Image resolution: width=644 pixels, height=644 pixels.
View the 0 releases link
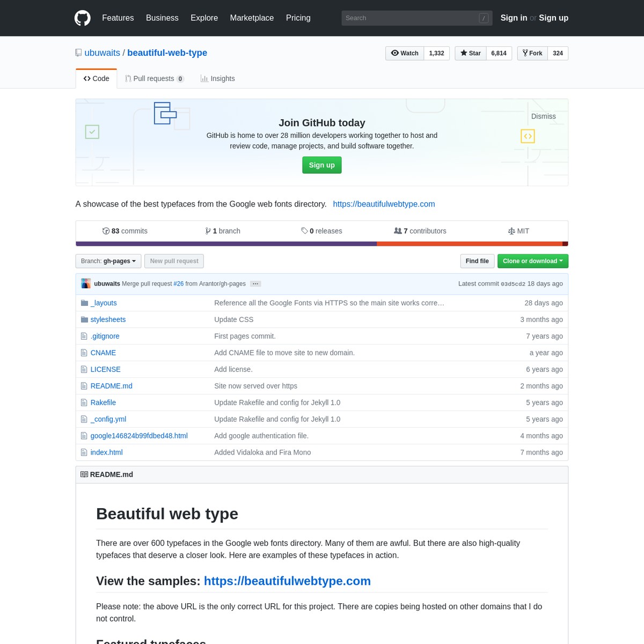pos(321,231)
